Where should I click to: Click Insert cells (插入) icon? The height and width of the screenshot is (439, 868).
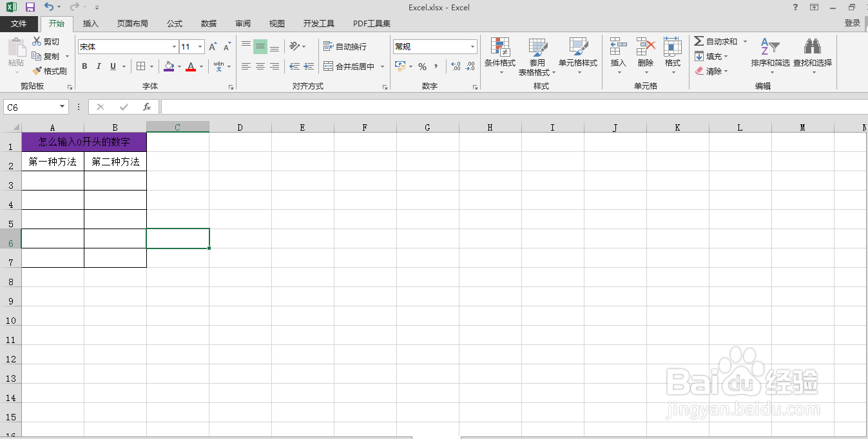click(619, 47)
